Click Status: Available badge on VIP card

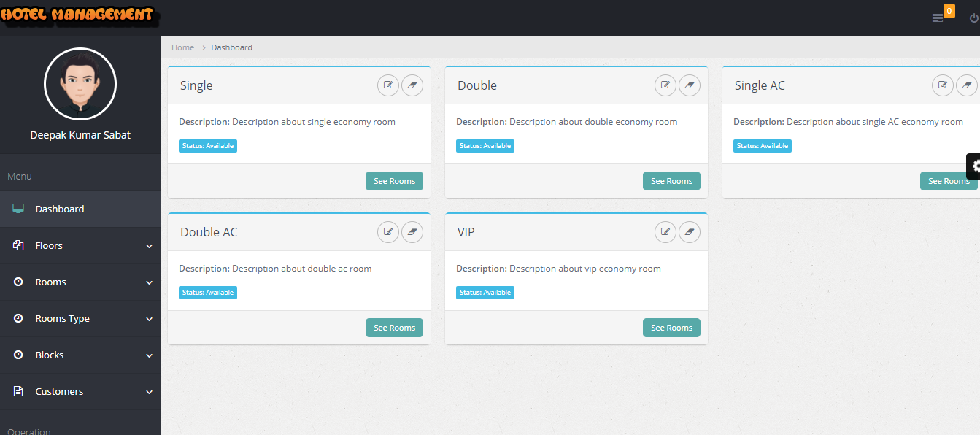pyautogui.click(x=485, y=293)
